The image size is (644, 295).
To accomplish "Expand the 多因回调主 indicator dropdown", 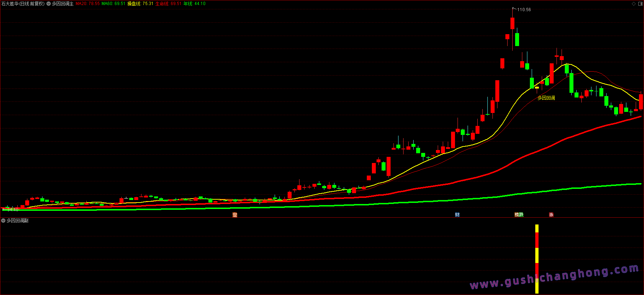I will (49, 4).
